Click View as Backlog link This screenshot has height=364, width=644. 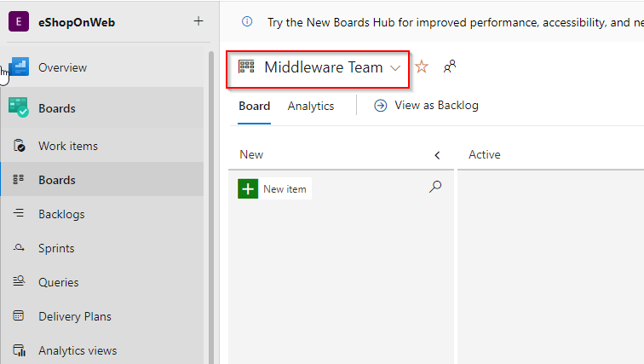(x=426, y=106)
